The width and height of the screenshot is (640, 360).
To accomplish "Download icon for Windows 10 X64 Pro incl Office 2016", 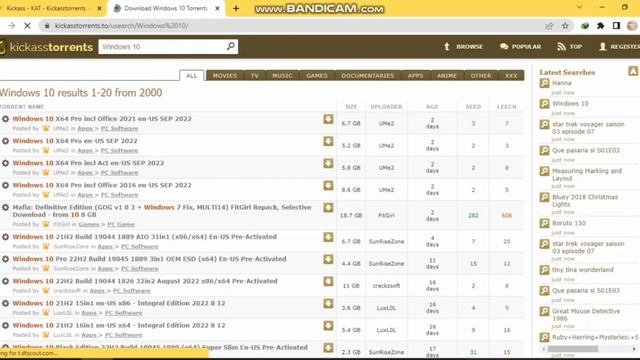I will click(328, 185).
